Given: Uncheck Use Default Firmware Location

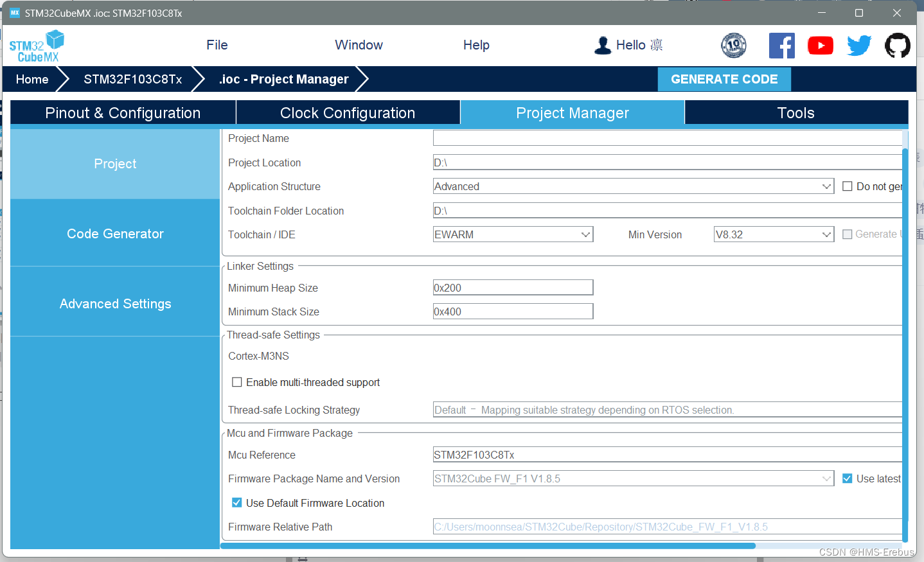Looking at the screenshot, I should tap(236, 503).
